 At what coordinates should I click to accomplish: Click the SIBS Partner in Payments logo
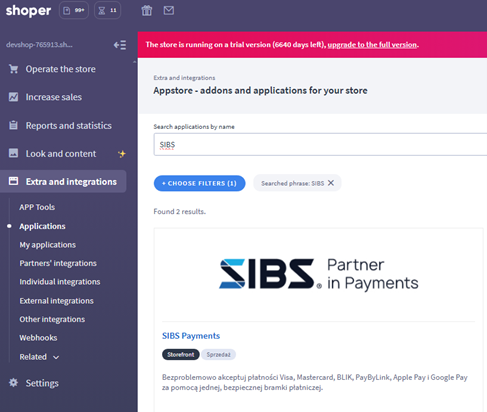click(318, 274)
